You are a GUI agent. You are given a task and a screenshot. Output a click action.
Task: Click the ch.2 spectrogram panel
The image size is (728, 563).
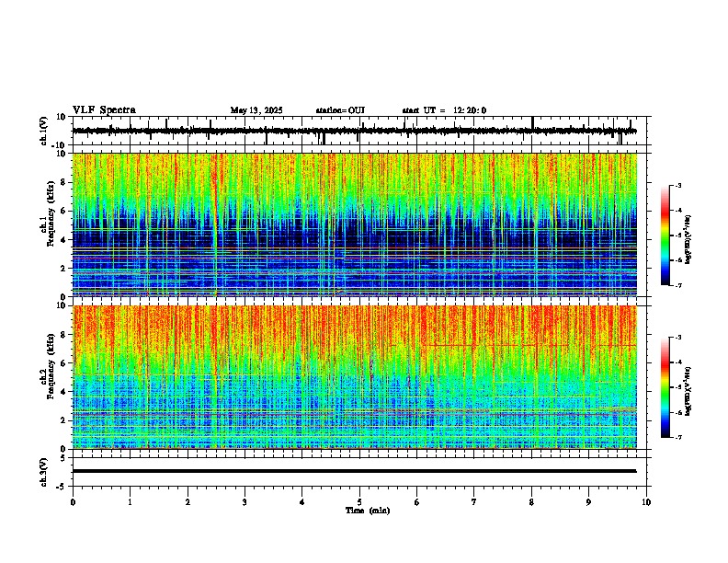click(355, 377)
